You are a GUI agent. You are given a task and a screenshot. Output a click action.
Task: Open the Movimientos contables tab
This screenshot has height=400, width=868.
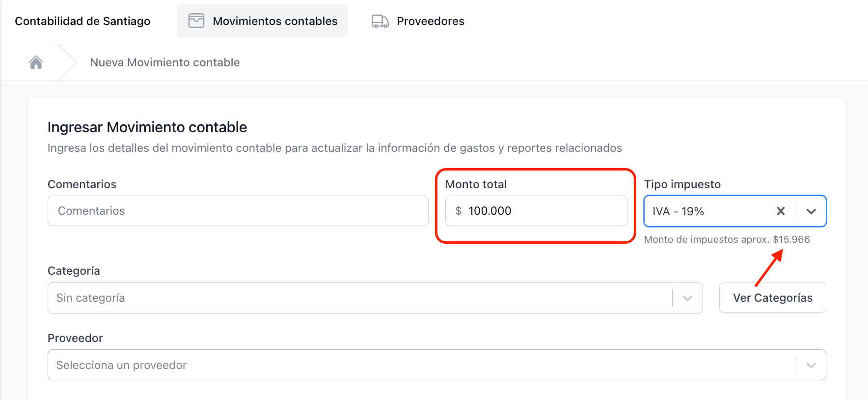[x=262, y=21]
